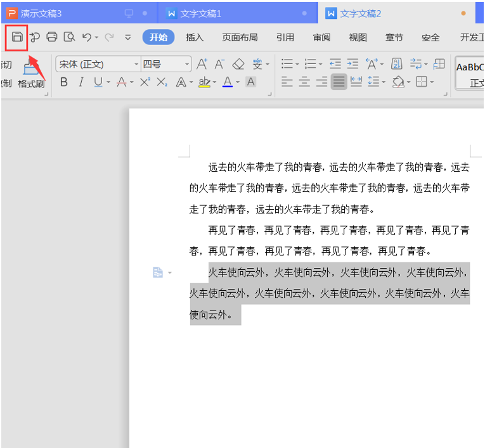
Task: Click the Export to PDF icon
Action: [35, 37]
